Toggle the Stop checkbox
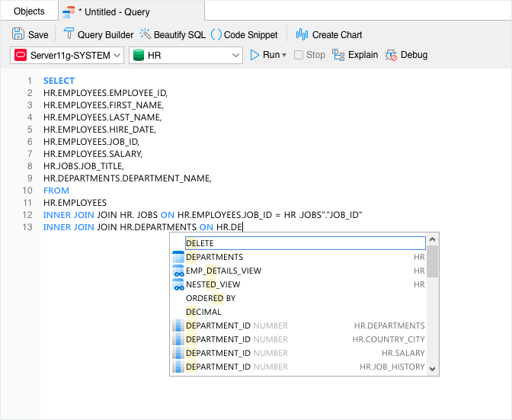This screenshot has height=420, width=512. (299, 55)
